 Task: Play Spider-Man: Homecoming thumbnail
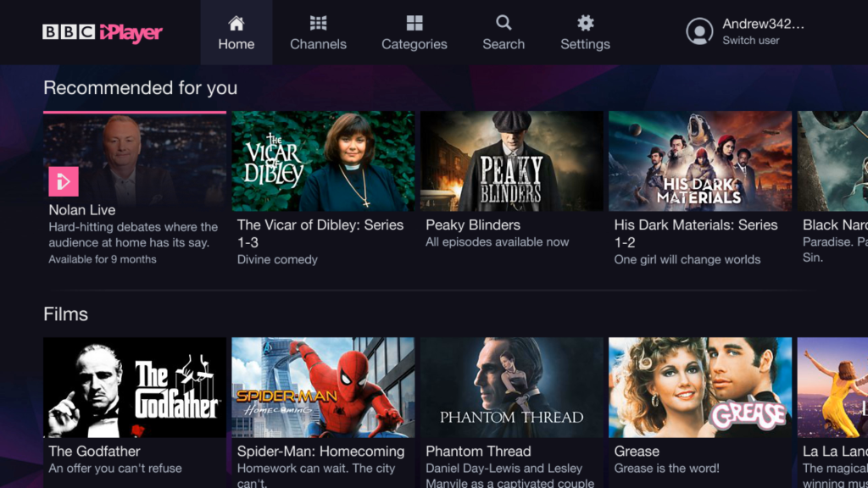[x=323, y=387]
